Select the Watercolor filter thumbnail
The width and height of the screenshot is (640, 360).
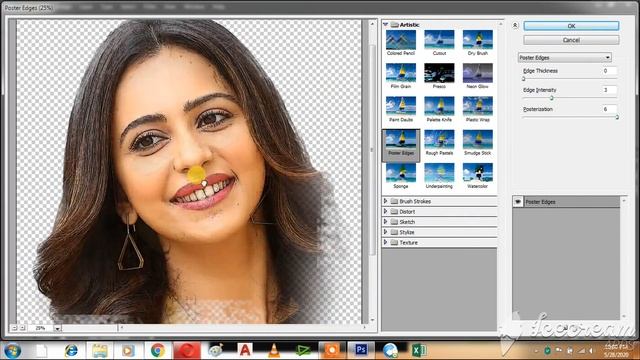pyautogui.click(x=478, y=173)
